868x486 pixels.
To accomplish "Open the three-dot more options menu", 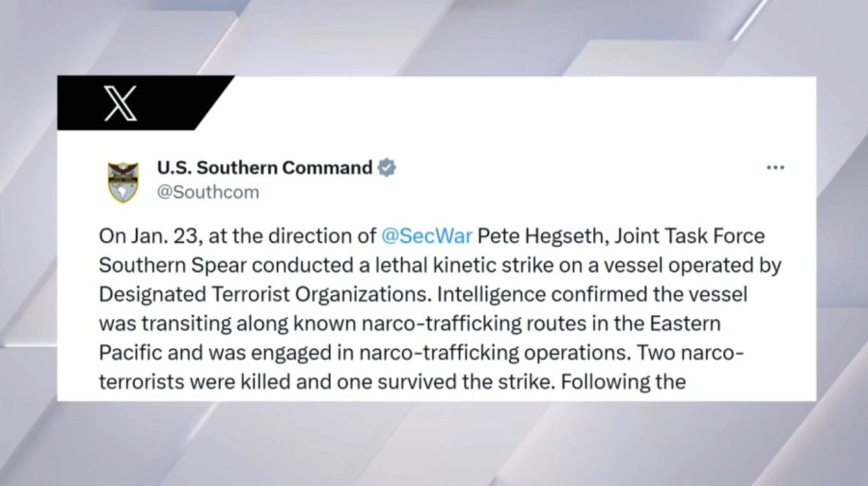I will (775, 168).
